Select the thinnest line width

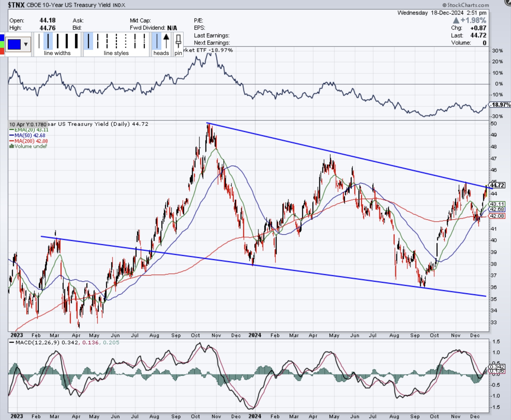[x=39, y=41]
